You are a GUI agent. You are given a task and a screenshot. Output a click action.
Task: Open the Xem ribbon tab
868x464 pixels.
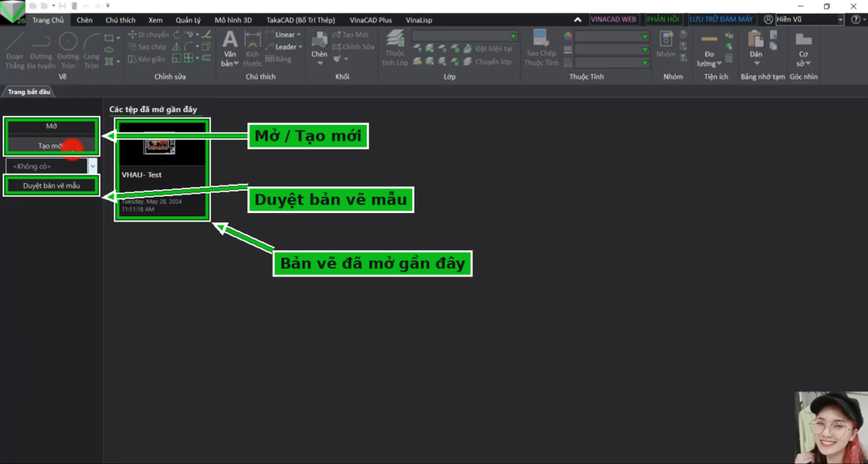(156, 20)
